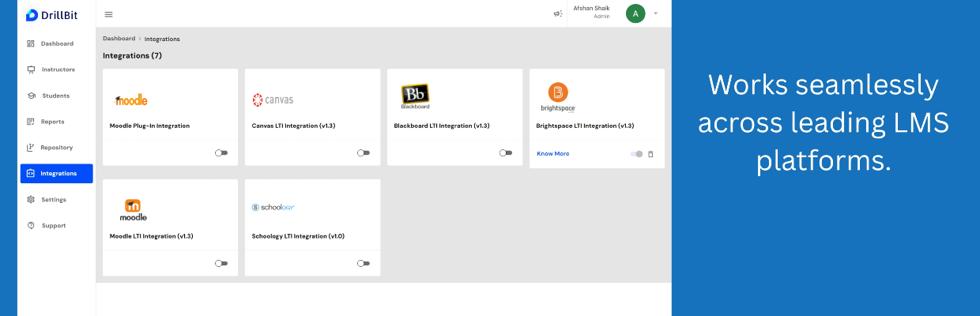Click the Blackboard logo

[x=415, y=96]
